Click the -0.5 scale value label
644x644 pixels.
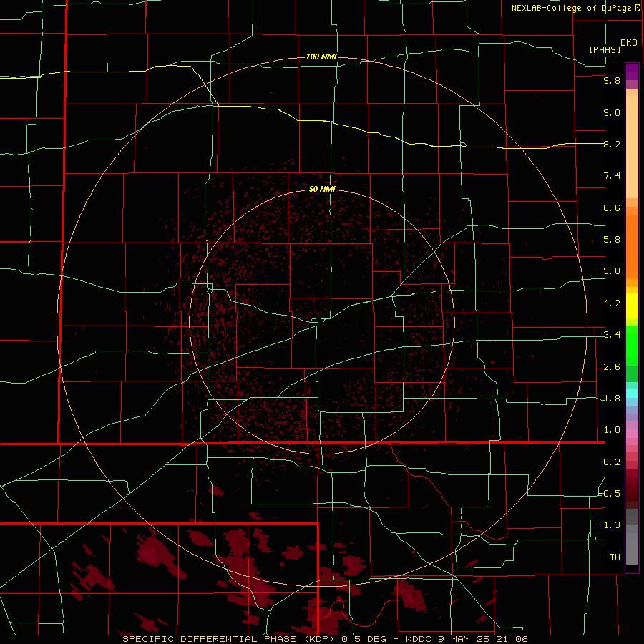(x=609, y=494)
